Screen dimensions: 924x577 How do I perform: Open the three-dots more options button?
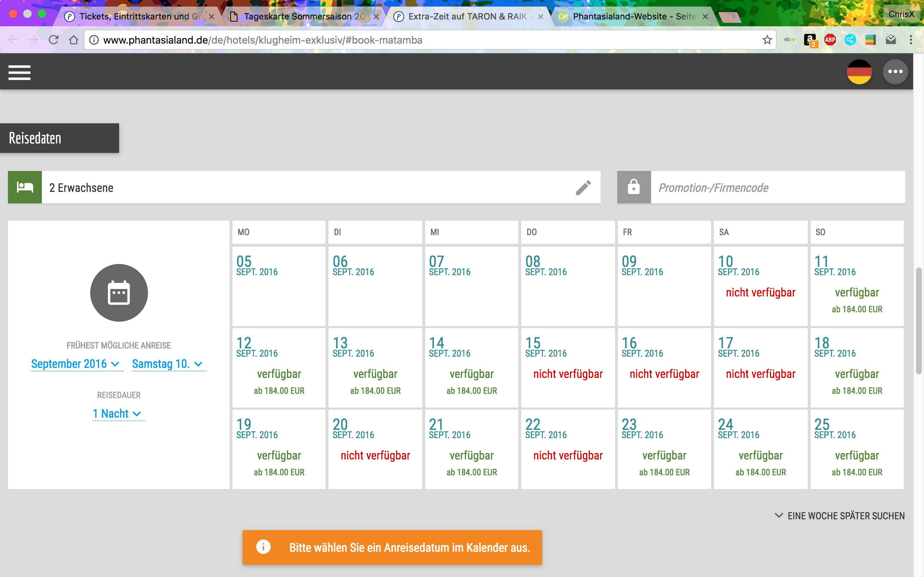pos(895,72)
